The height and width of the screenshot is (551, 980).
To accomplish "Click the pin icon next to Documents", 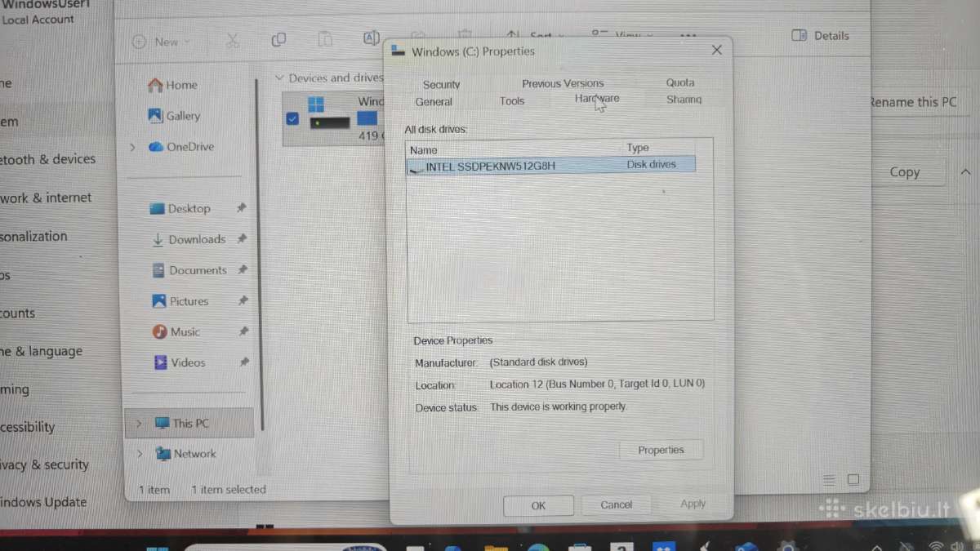I will point(243,269).
